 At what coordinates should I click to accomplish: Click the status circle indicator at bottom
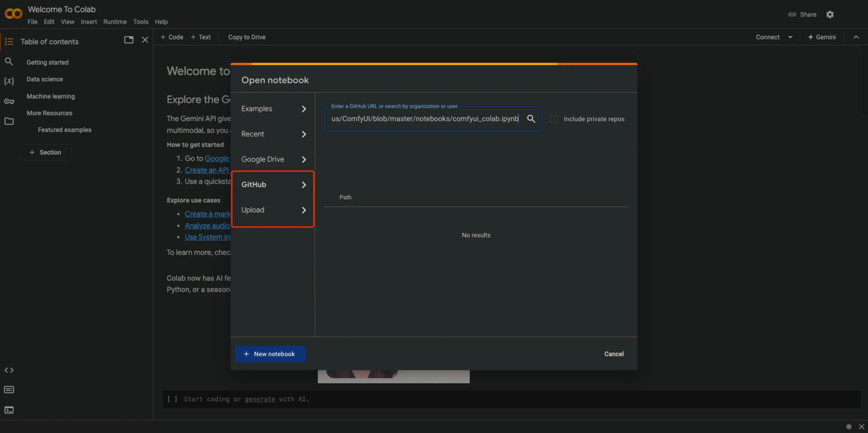point(849,427)
